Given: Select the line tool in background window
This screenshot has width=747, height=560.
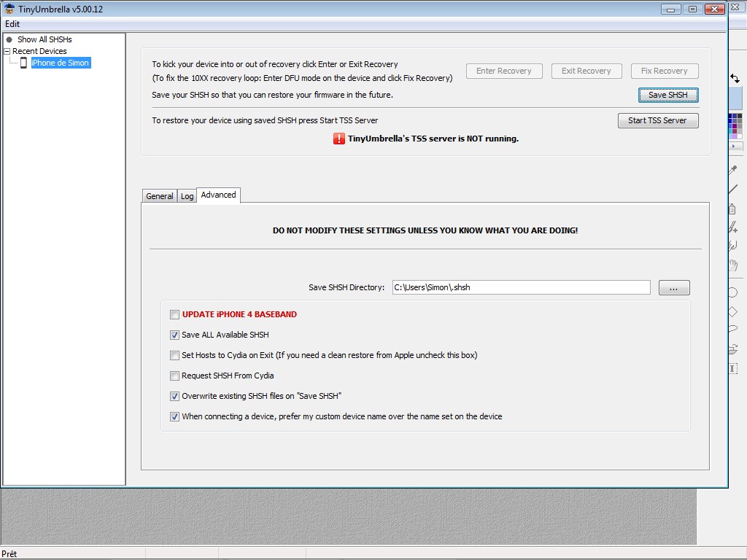Looking at the screenshot, I should pyautogui.click(x=733, y=189).
